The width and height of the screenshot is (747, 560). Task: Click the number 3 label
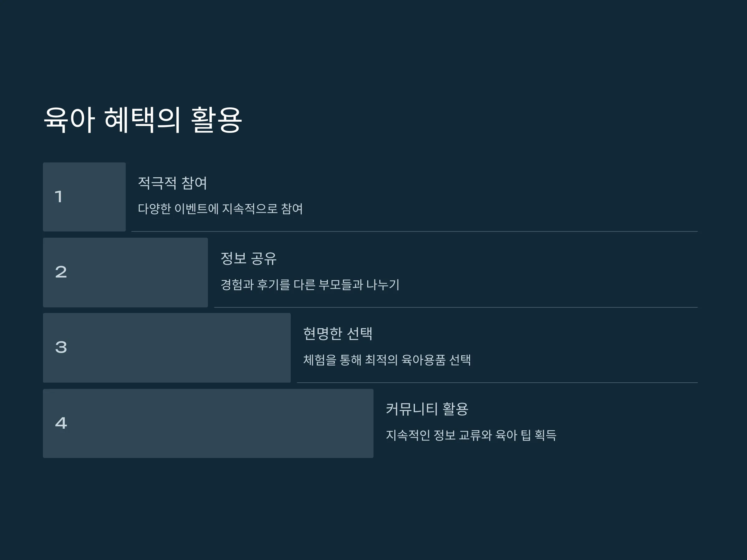click(x=61, y=347)
